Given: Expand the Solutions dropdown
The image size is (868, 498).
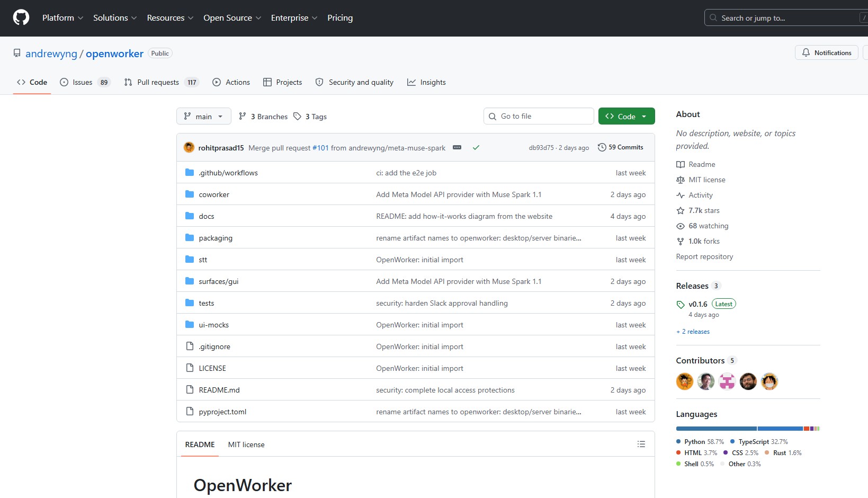Looking at the screenshot, I should pos(115,17).
